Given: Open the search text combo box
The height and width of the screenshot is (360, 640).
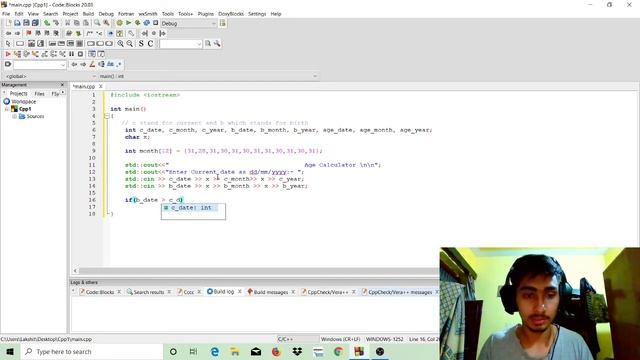Looking at the screenshot, I should (x=180, y=44).
